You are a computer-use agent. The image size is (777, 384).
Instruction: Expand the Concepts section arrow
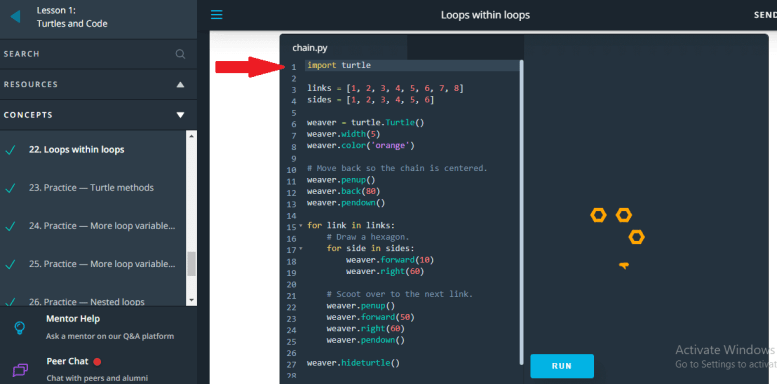coord(180,115)
